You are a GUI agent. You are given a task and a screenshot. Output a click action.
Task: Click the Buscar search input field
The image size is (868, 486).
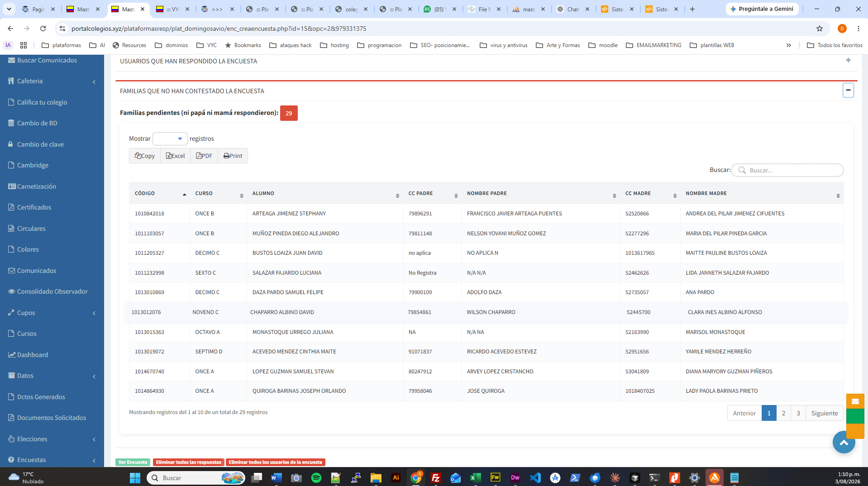point(787,170)
